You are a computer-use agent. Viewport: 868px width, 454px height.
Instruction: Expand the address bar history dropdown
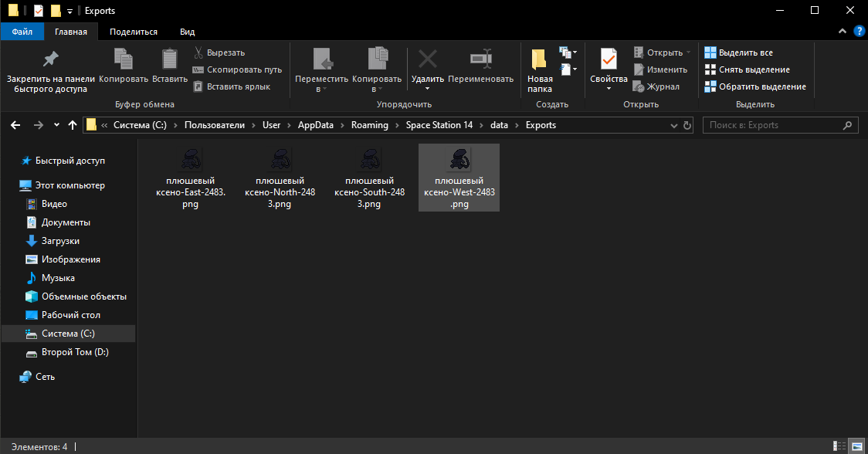[673, 125]
